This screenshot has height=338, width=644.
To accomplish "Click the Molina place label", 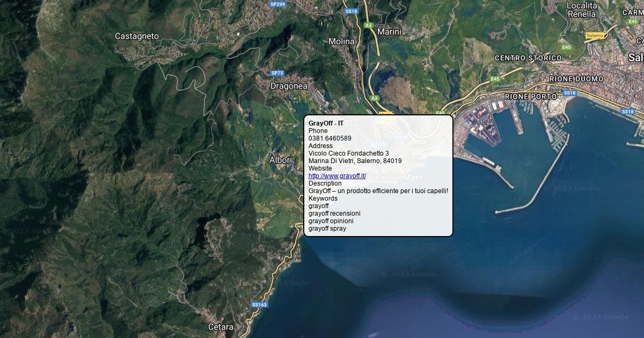I will point(341,41).
